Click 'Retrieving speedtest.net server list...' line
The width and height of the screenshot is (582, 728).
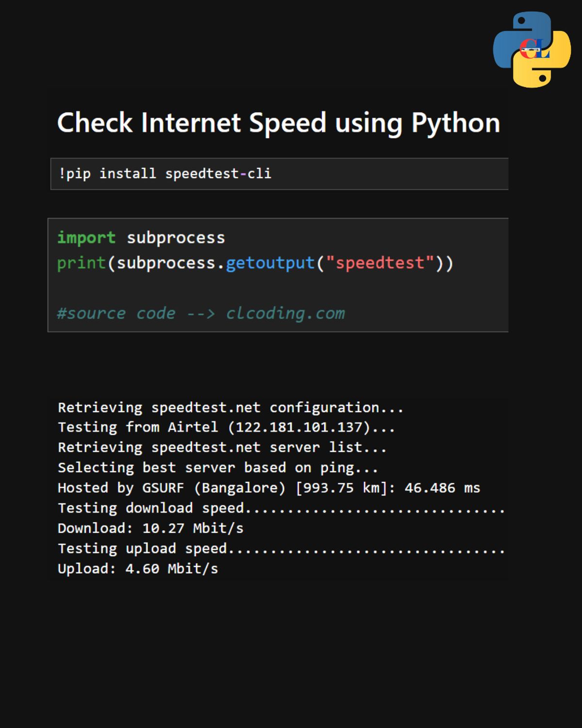point(222,447)
